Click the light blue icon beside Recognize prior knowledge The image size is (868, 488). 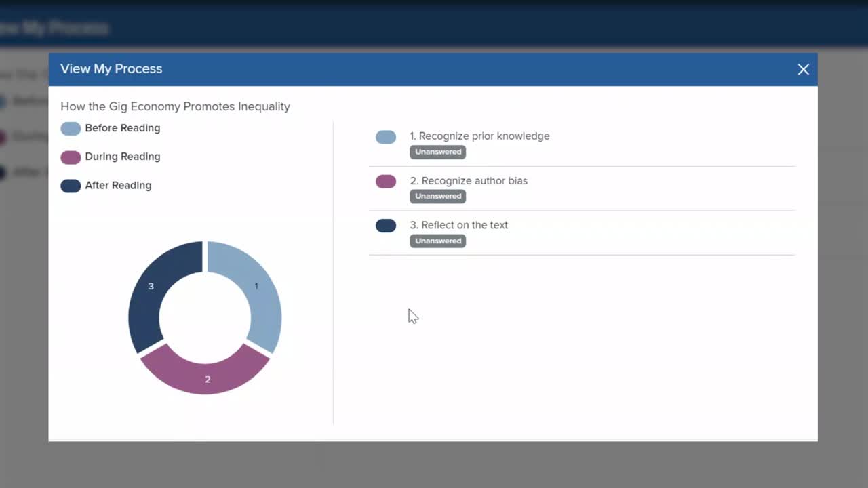[x=386, y=137]
